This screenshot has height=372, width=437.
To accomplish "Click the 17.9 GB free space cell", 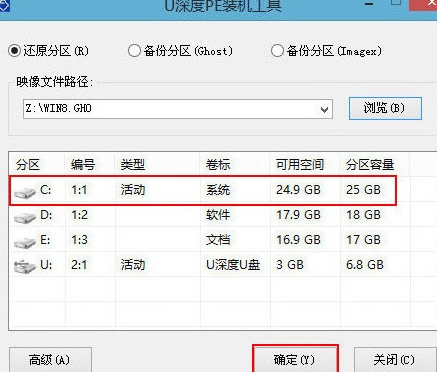I will point(298,215).
